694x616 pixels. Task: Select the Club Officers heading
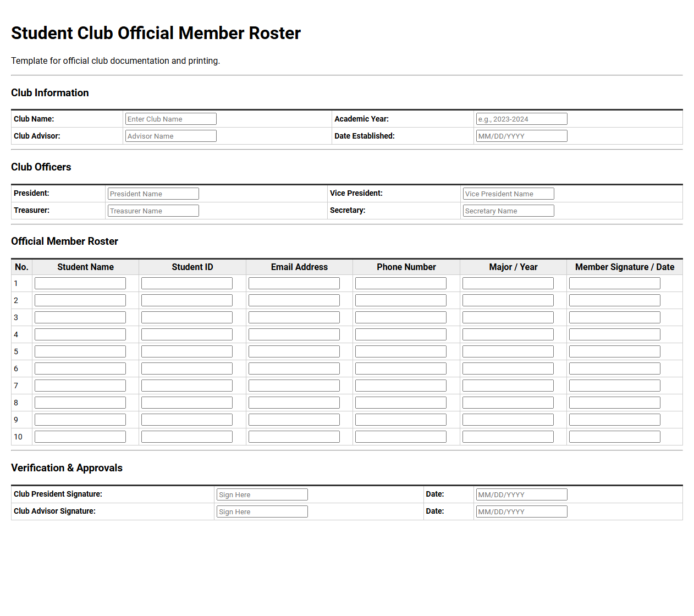(41, 167)
